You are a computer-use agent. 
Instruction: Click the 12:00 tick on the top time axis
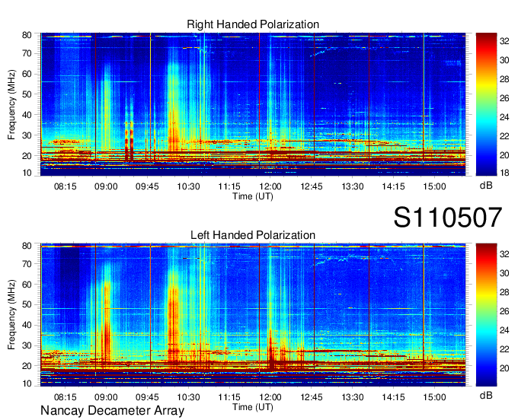[x=270, y=186]
